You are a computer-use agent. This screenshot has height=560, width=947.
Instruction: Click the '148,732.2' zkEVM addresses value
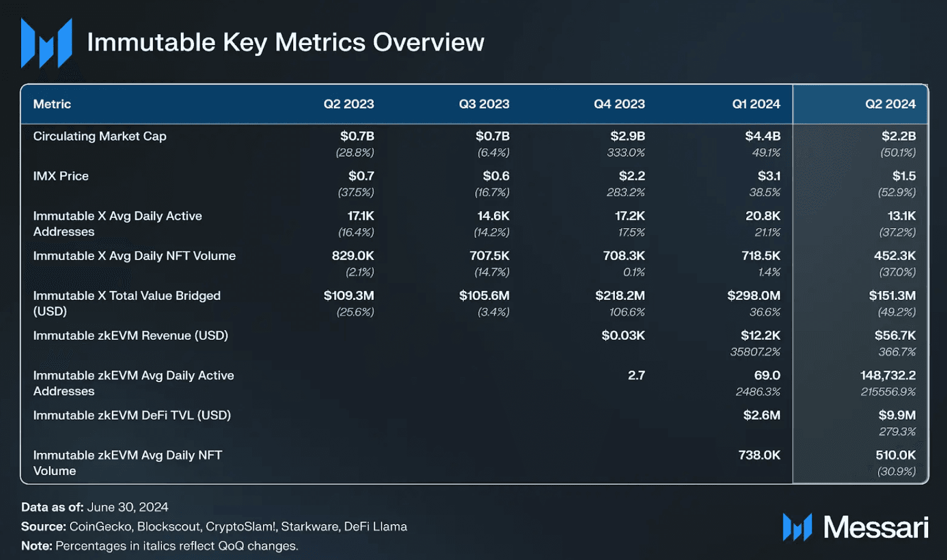[888, 375]
